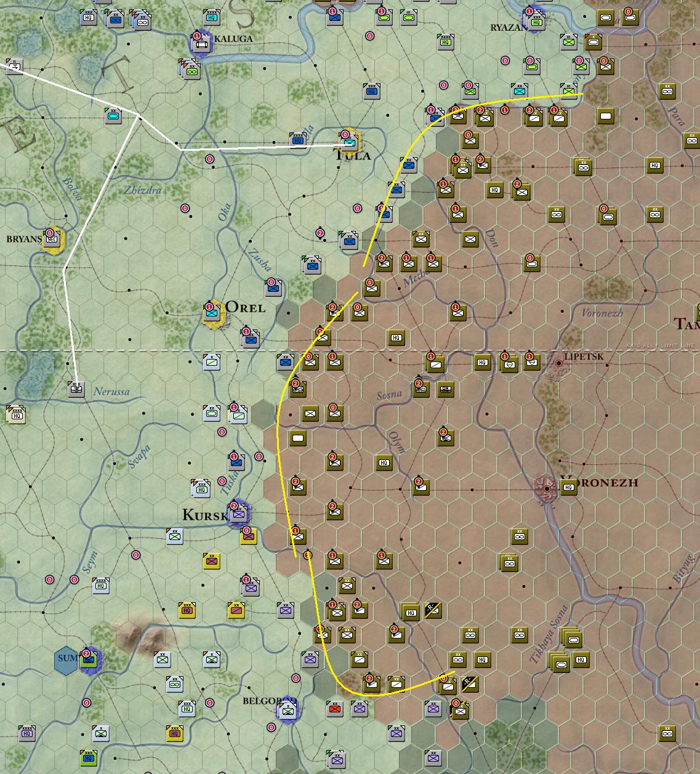Select the cyan infantry counter on Orel city
The image size is (700, 774).
pyautogui.click(x=212, y=312)
